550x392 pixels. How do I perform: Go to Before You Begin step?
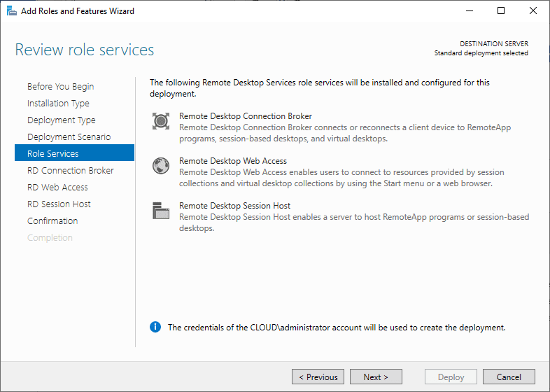(60, 87)
